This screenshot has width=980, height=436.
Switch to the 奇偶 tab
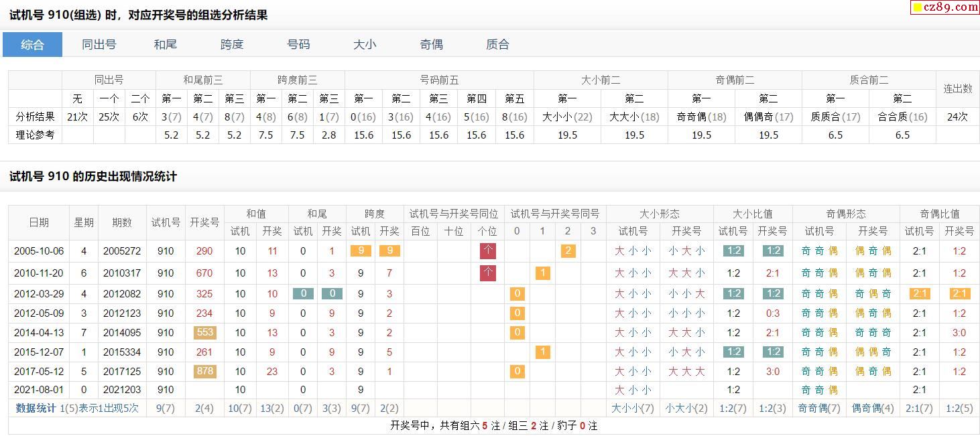coord(431,45)
